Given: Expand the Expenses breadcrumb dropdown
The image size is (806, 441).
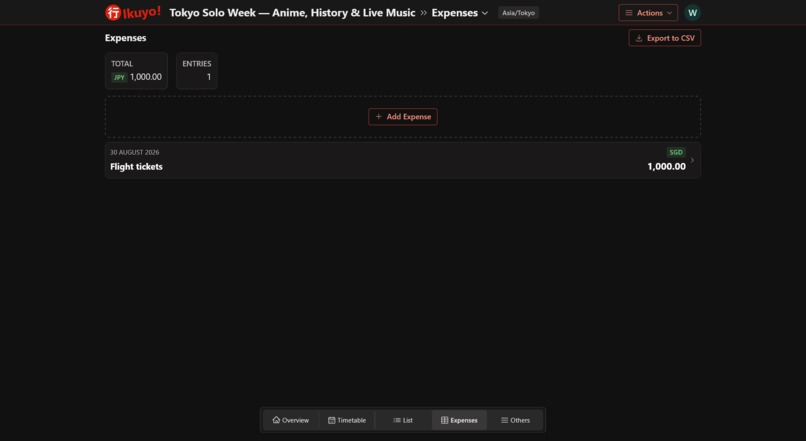Looking at the screenshot, I should 460,13.
